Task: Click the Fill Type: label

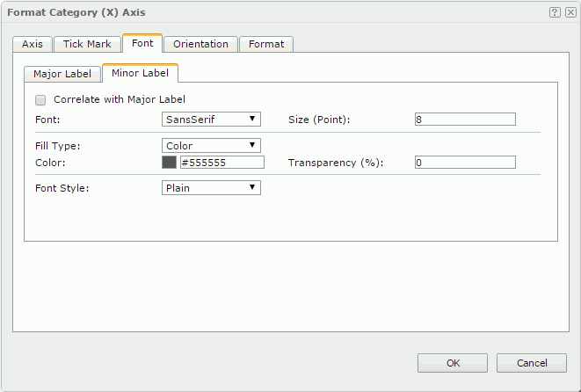Action: (x=58, y=146)
